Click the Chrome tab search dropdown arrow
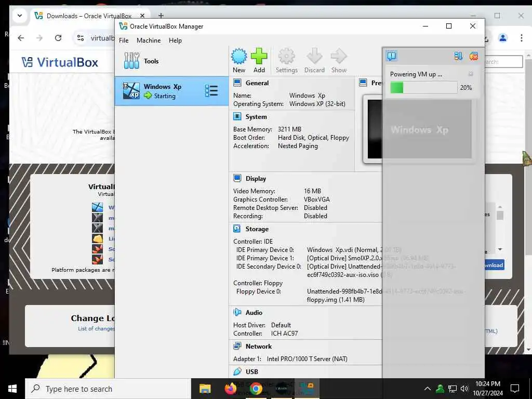This screenshot has width=532, height=399. click(20, 16)
